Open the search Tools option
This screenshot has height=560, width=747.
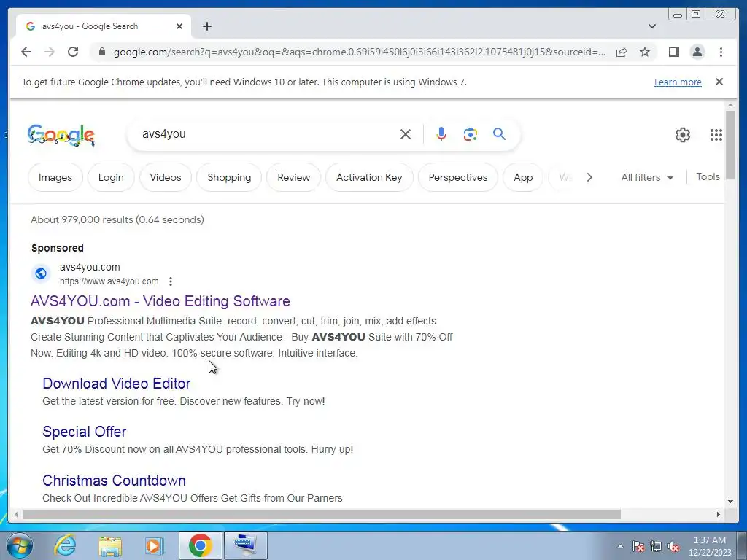click(x=708, y=176)
